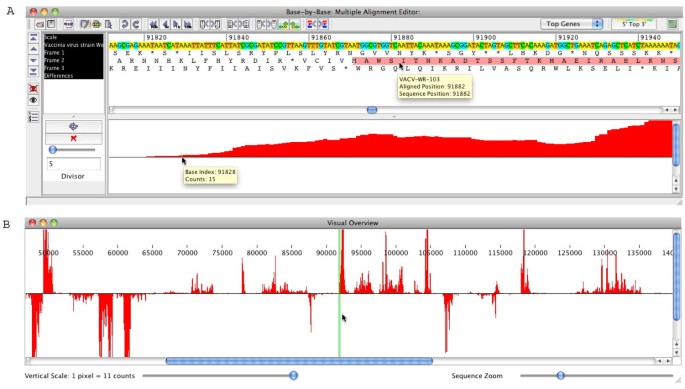Open find with the magnifier page icon
Screen dimensions: 685x389
[108, 24]
